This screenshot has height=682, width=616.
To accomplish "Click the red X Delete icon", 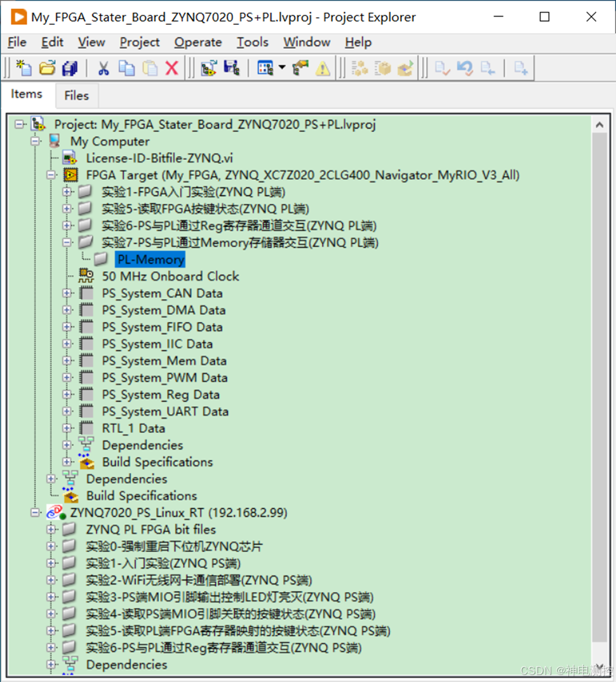I will (x=172, y=69).
